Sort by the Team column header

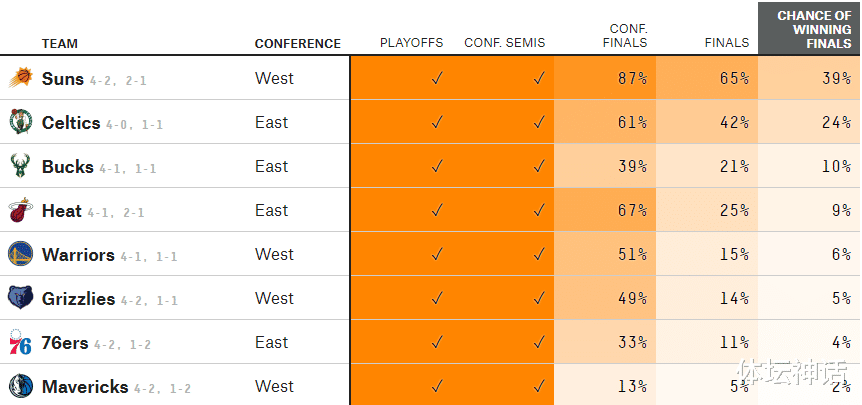59,43
